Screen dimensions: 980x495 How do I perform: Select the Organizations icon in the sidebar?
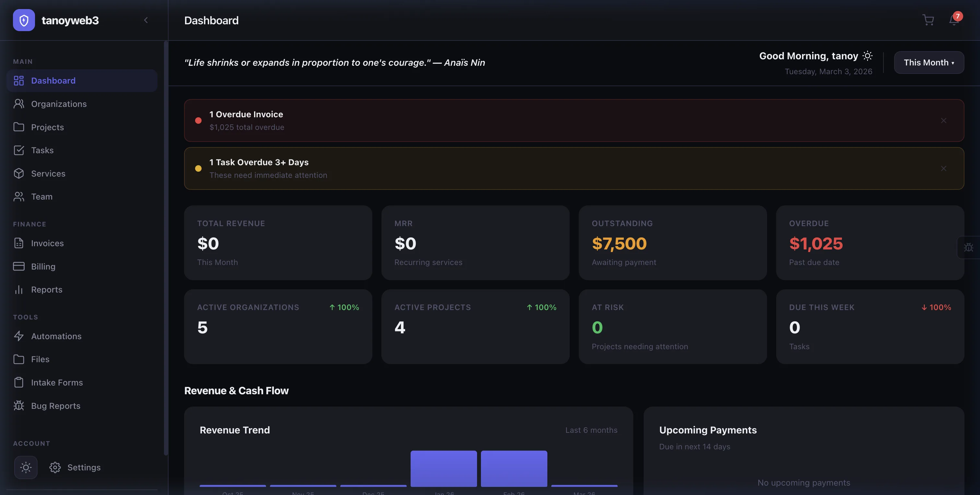click(19, 104)
